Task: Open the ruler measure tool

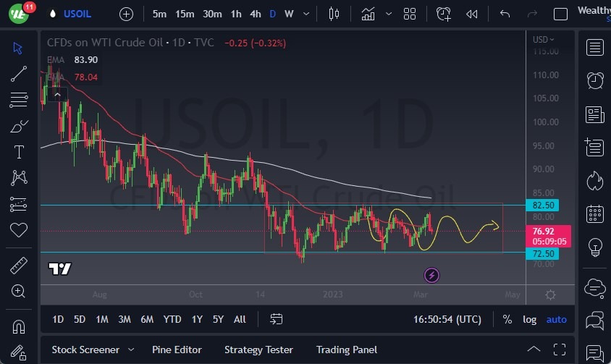Action: (19, 266)
